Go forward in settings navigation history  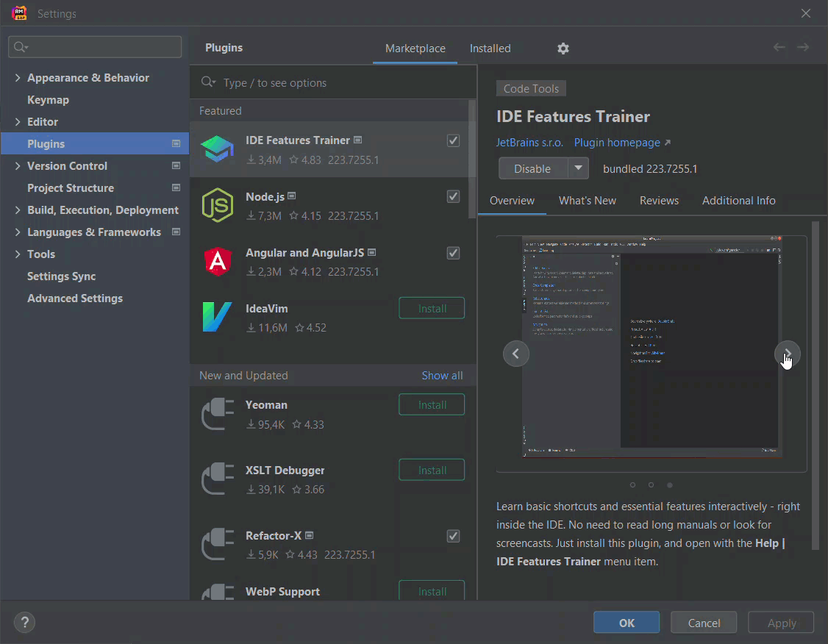[803, 48]
